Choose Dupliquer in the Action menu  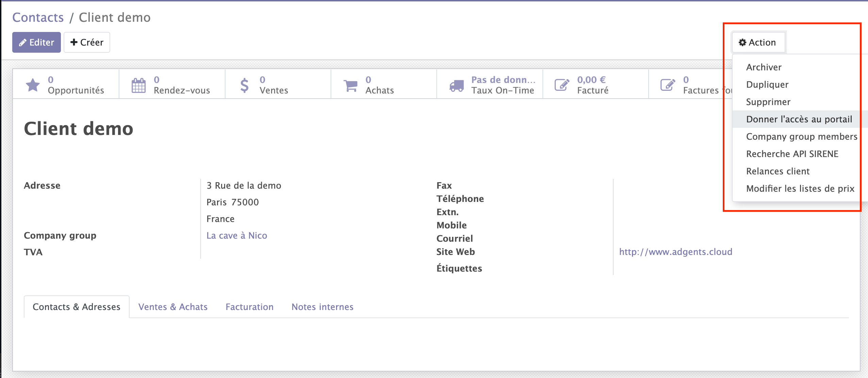(x=767, y=85)
